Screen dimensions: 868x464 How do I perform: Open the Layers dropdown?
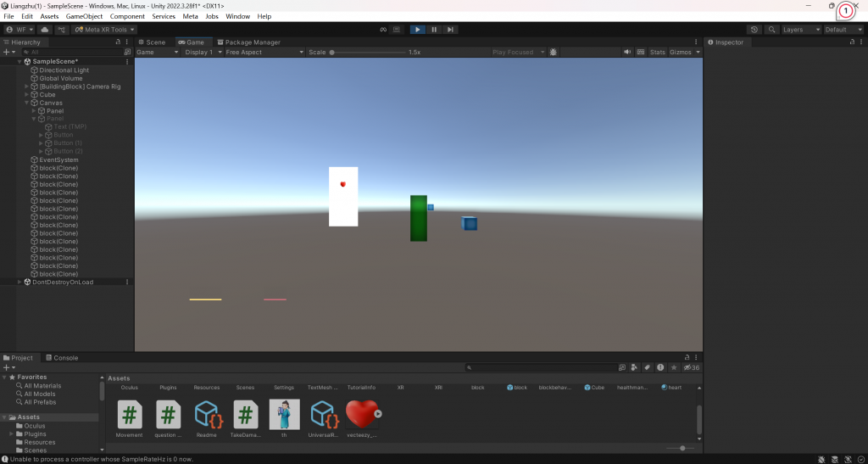coord(800,30)
